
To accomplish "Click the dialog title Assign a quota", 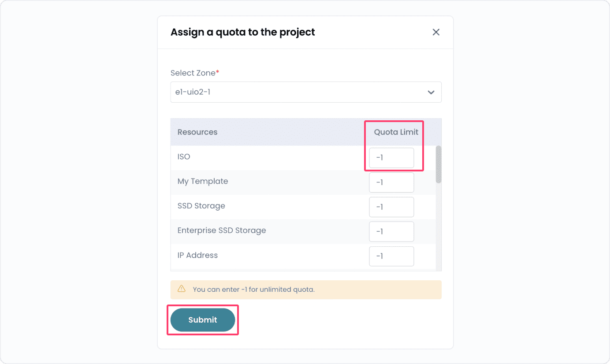I will [242, 32].
